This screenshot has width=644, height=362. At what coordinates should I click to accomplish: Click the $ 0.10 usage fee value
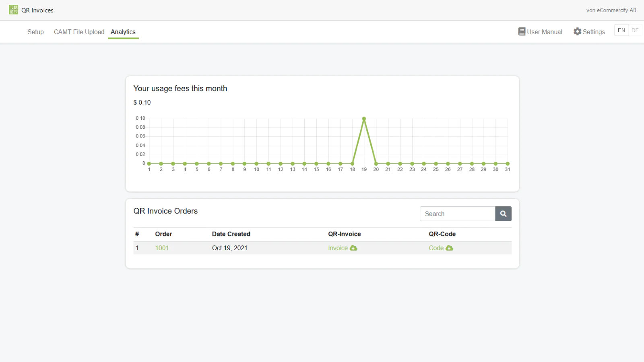click(x=142, y=102)
